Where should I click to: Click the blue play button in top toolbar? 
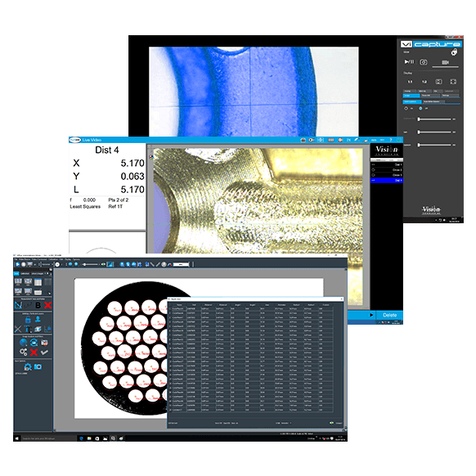point(18,264)
